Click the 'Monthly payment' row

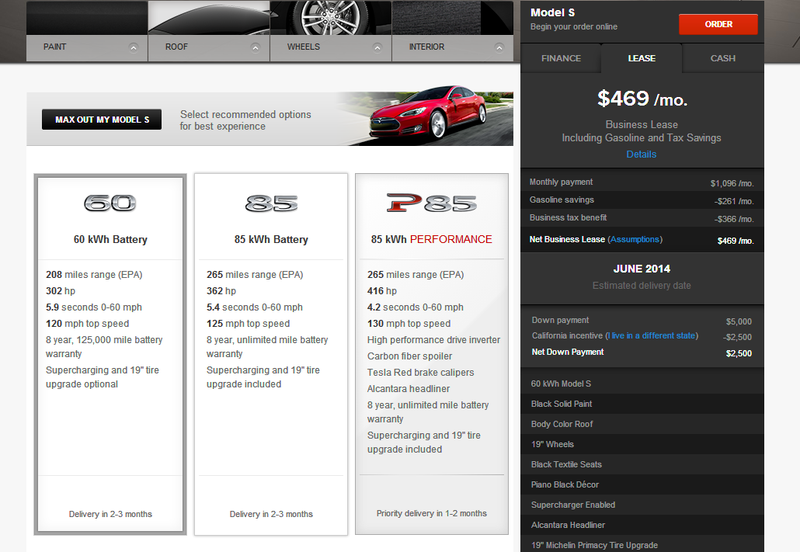click(x=642, y=182)
